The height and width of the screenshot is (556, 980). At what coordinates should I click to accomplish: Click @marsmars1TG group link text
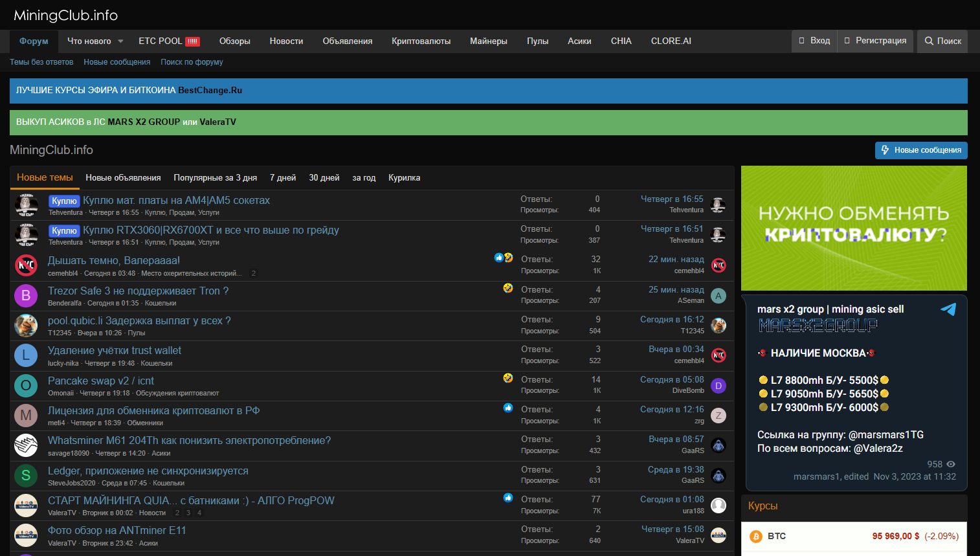[x=886, y=434]
